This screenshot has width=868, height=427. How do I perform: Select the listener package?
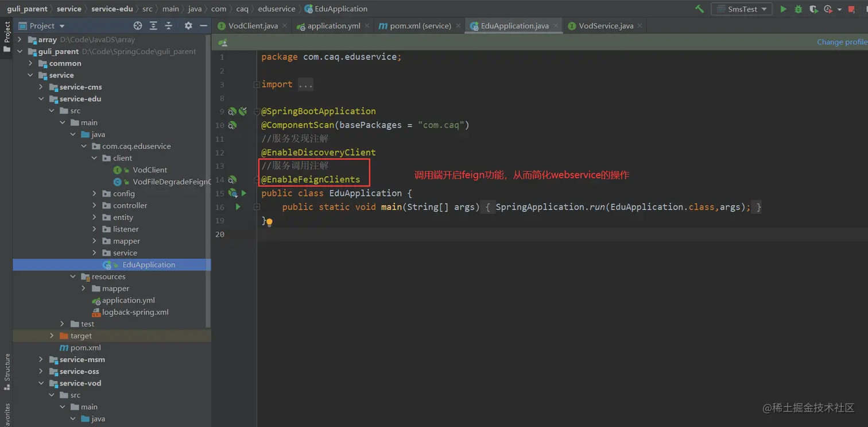tap(126, 229)
